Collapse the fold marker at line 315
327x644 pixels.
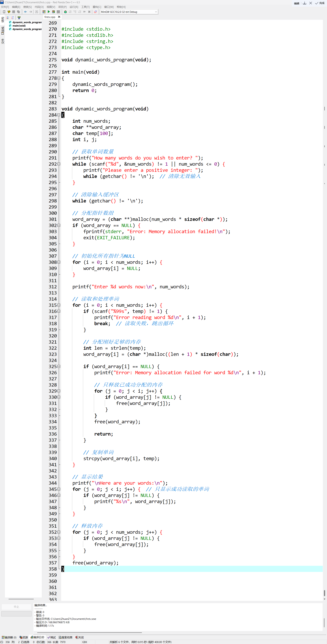(x=59, y=305)
